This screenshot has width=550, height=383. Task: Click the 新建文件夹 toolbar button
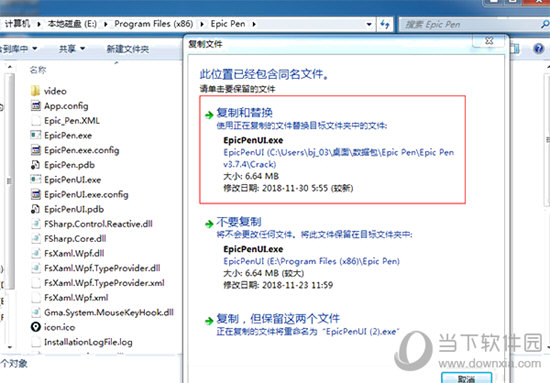tap(128, 49)
